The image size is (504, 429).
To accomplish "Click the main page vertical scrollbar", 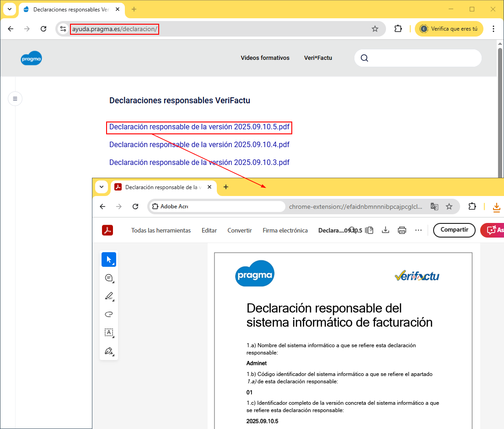I will (500, 112).
